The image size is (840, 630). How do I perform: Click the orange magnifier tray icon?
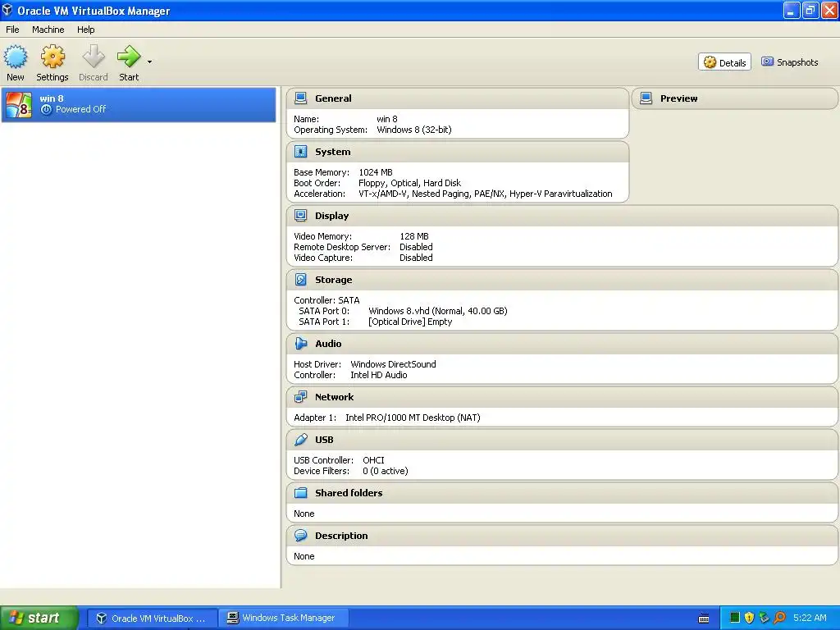coord(779,618)
